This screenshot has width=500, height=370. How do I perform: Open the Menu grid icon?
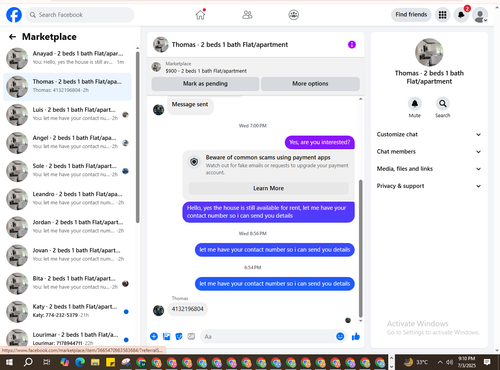(442, 15)
